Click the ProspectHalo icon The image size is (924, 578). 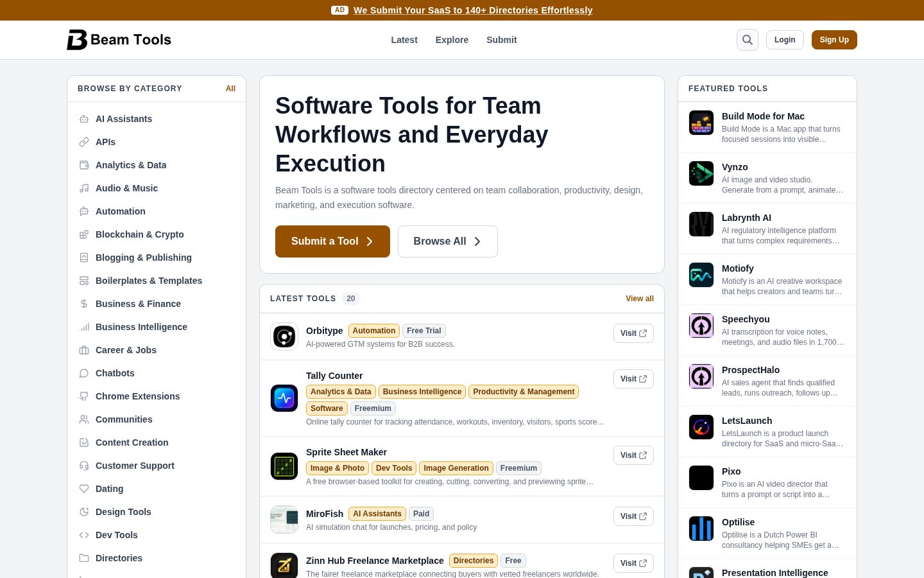pos(701,376)
